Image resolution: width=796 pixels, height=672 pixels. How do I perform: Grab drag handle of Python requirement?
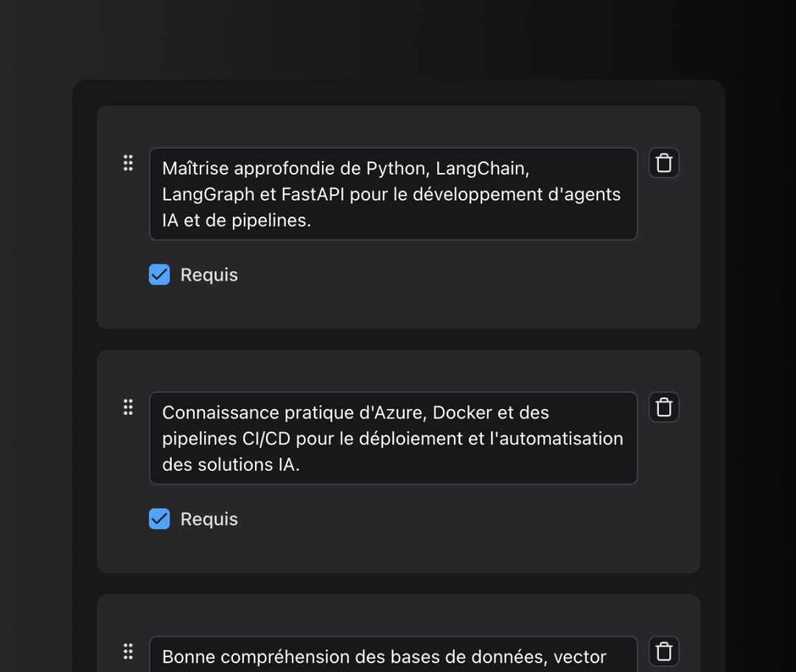[x=128, y=163]
